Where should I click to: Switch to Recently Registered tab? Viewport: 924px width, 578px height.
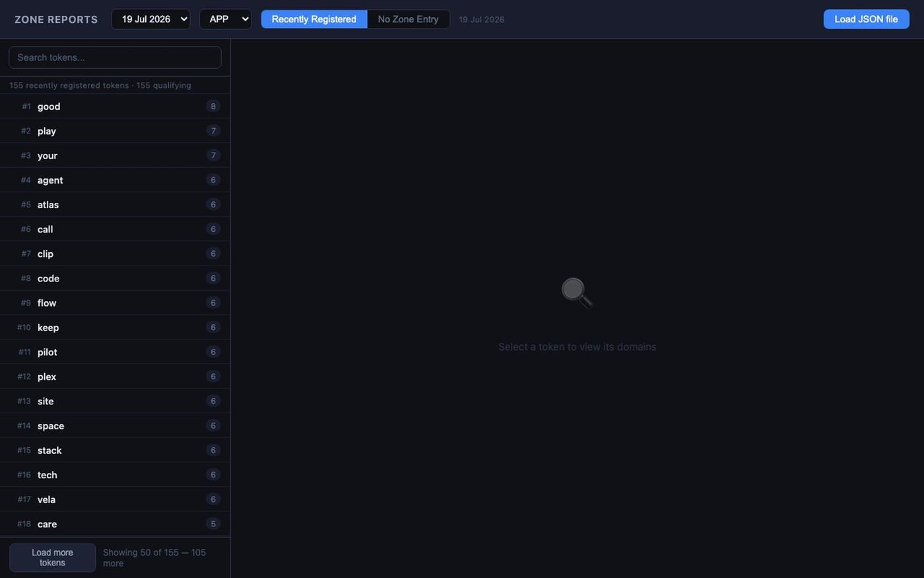pyautogui.click(x=314, y=19)
